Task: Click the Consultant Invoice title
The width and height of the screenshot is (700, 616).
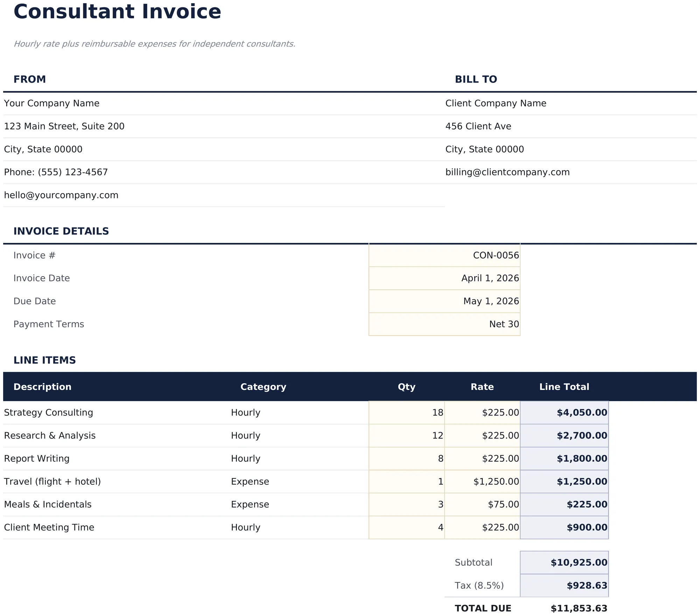Action: [x=117, y=12]
